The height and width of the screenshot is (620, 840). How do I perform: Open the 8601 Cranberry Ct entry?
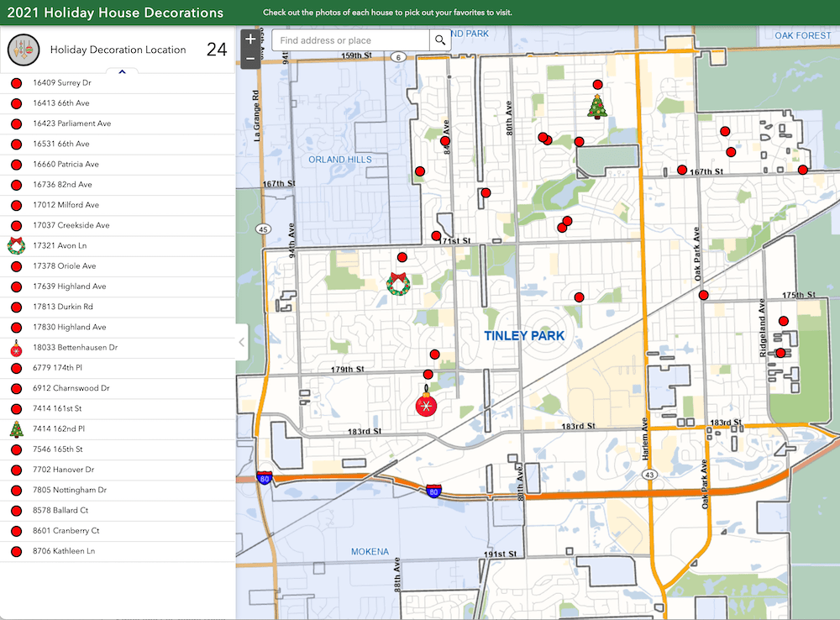118,530
